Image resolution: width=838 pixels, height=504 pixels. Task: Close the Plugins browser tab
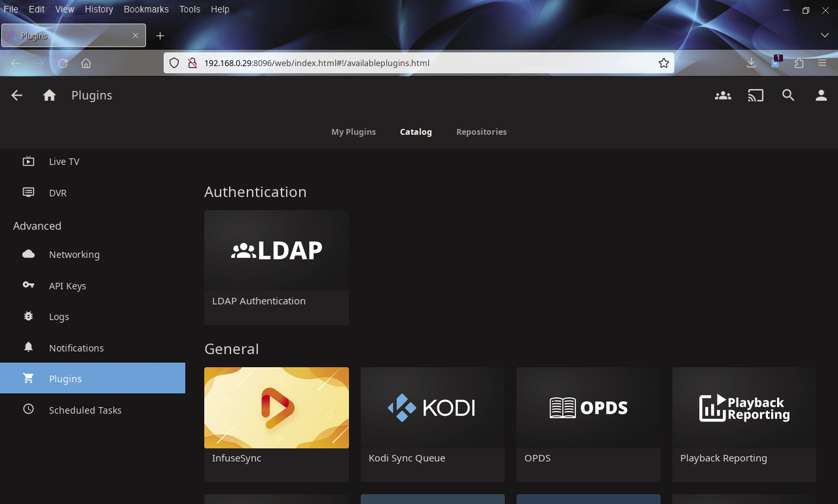pyautogui.click(x=136, y=35)
